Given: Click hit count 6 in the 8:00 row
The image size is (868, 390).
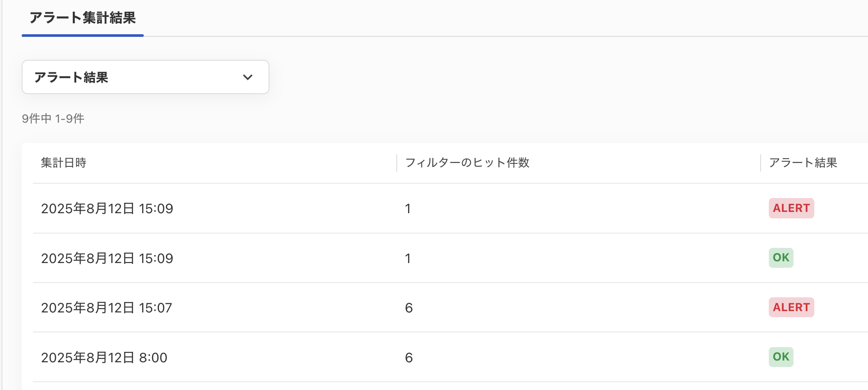Looking at the screenshot, I should (x=408, y=357).
